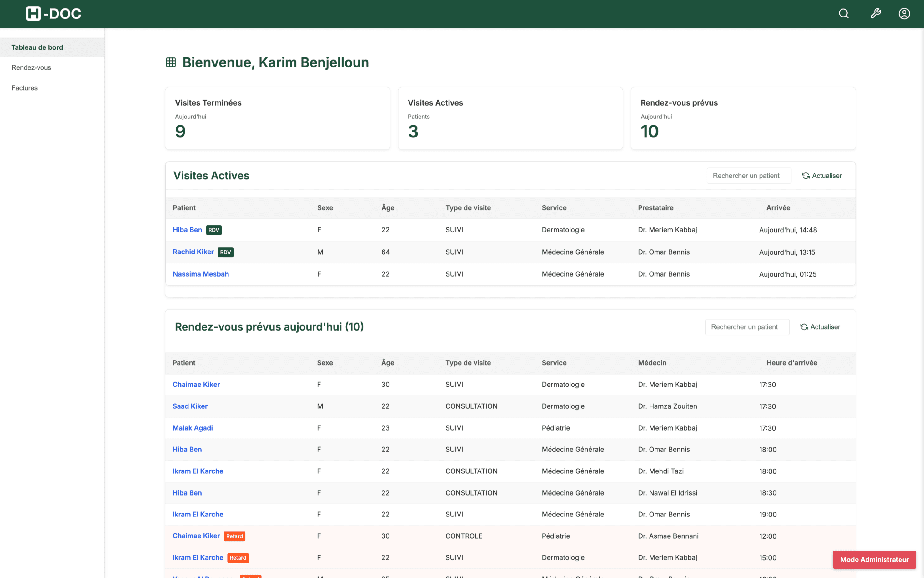Open the Factures sidebar section
Image resolution: width=924 pixels, height=578 pixels.
click(24, 87)
